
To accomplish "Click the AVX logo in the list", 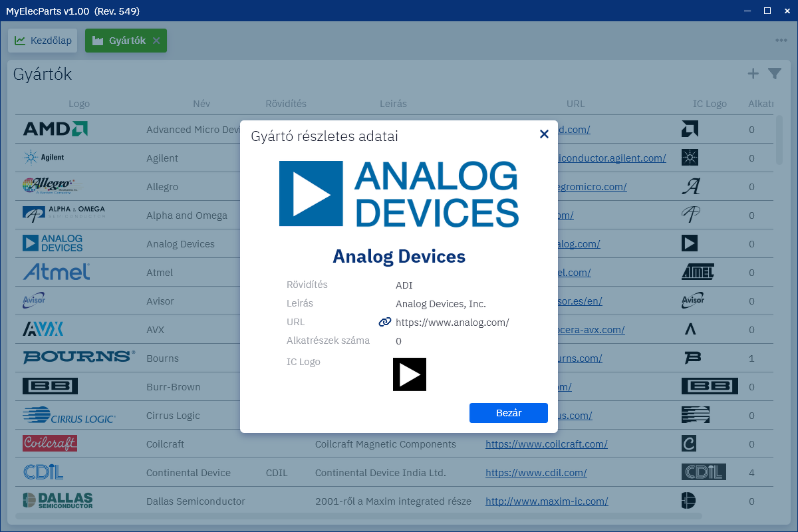I will click(x=43, y=329).
